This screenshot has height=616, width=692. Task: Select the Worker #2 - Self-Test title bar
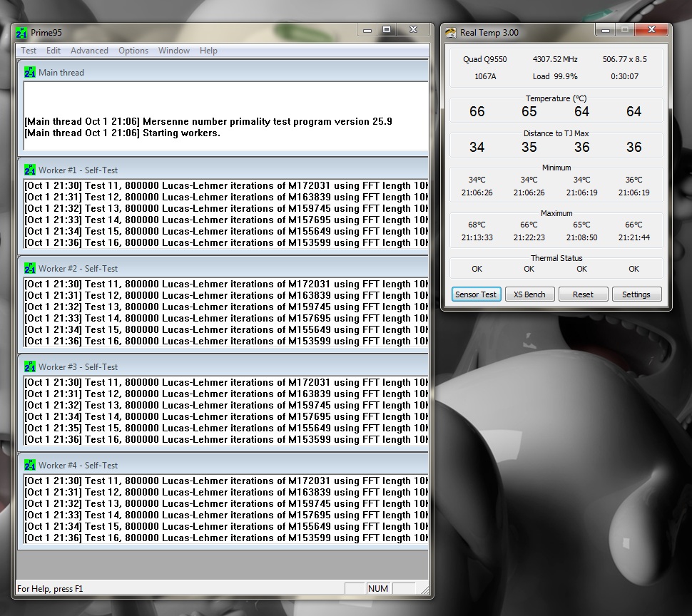click(x=225, y=268)
